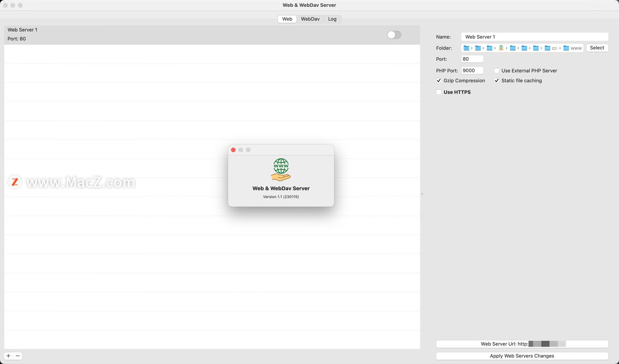Click the 'www' folder in Folder path
The height and width of the screenshot is (364, 619).
coord(572,48)
